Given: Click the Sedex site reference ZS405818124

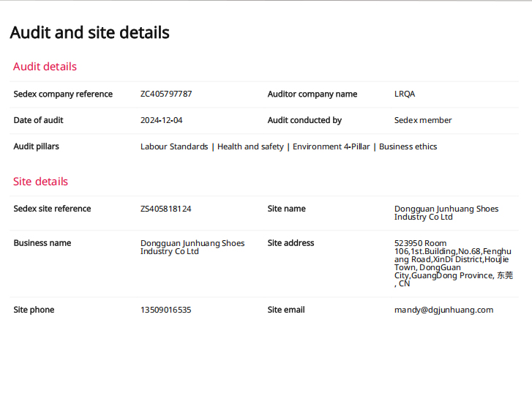Looking at the screenshot, I should pyautogui.click(x=165, y=209).
